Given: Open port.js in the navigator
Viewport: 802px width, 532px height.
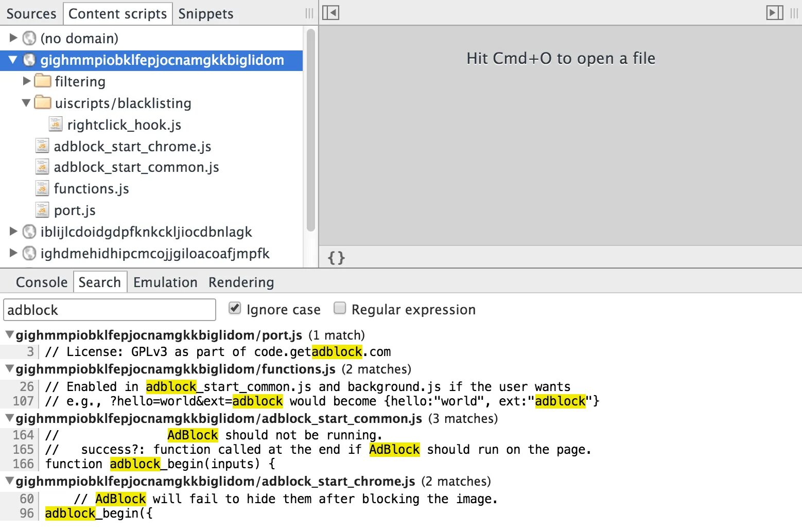Looking at the screenshot, I should pyautogui.click(x=75, y=210).
